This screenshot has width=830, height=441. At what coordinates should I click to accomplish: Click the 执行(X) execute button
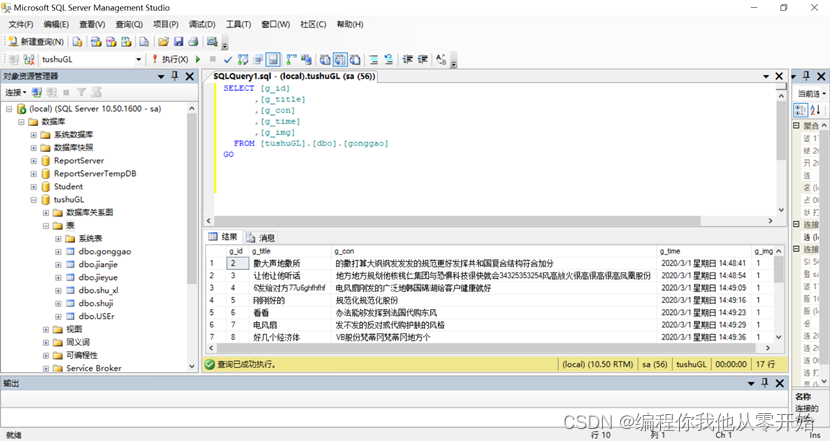(x=170, y=59)
